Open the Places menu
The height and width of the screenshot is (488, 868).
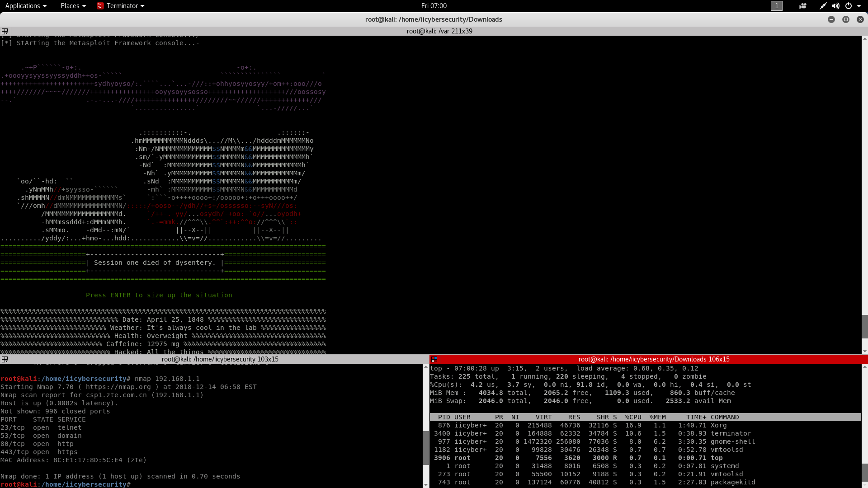tap(73, 6)
